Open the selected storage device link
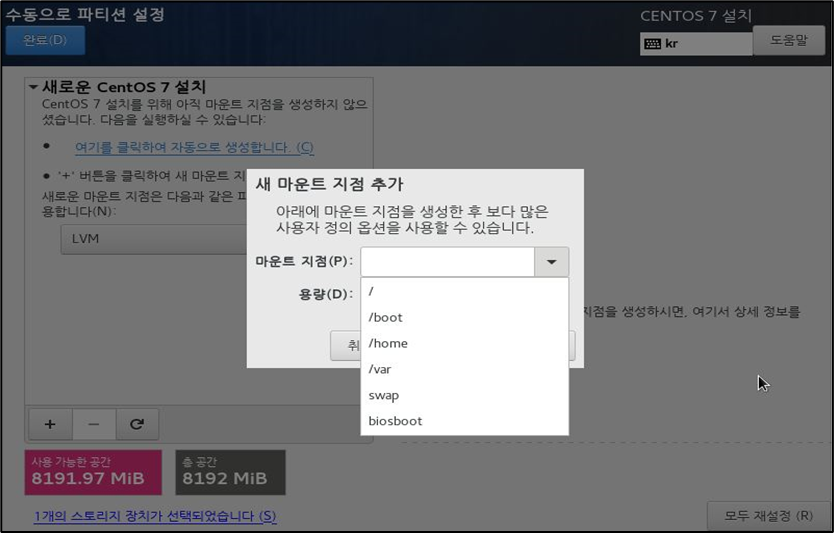 click(155, 516)
